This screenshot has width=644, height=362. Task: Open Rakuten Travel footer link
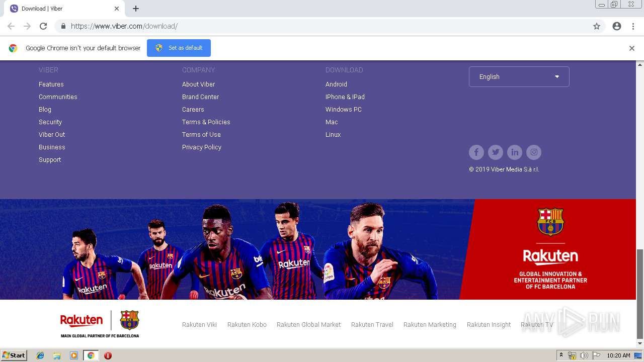pyautogui.click(x=372, y=325)
